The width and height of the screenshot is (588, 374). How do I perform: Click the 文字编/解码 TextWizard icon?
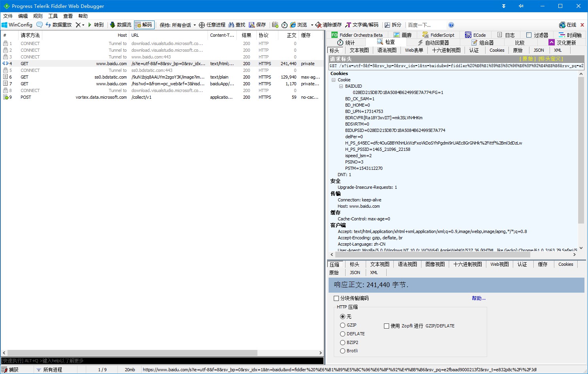348,25
